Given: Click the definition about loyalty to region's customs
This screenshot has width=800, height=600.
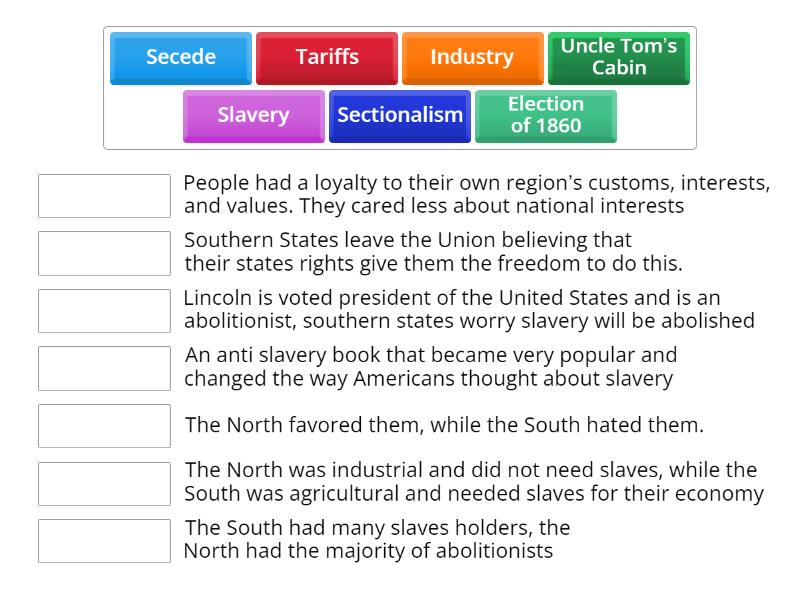Looking at the screenshot, I should point(476,195).
